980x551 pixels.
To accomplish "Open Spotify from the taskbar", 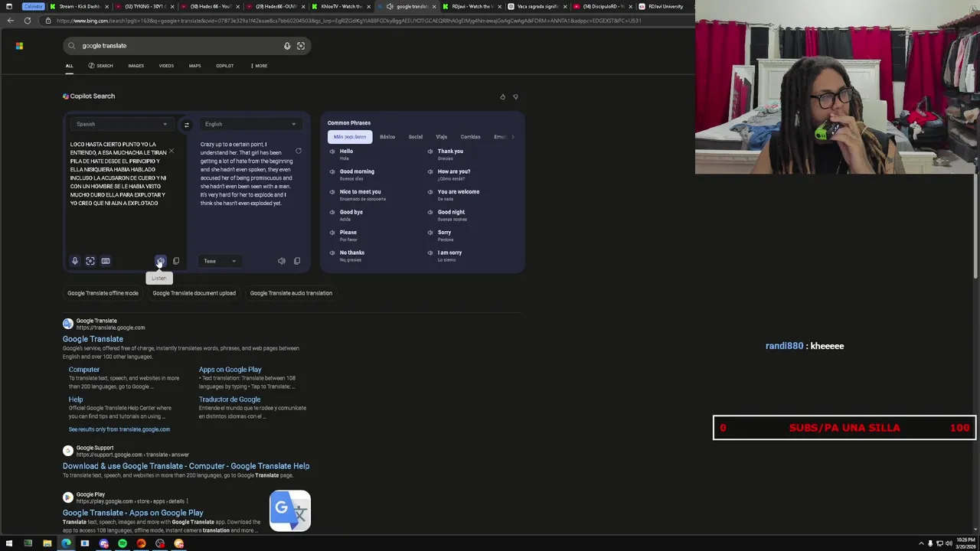I will click(x=122, y=543).
